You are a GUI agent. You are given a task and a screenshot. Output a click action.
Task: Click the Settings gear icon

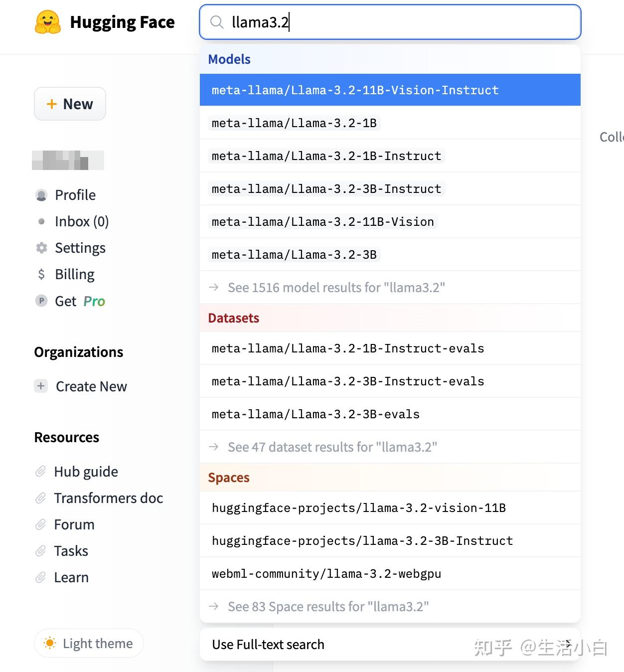click(x=42, y=248)
